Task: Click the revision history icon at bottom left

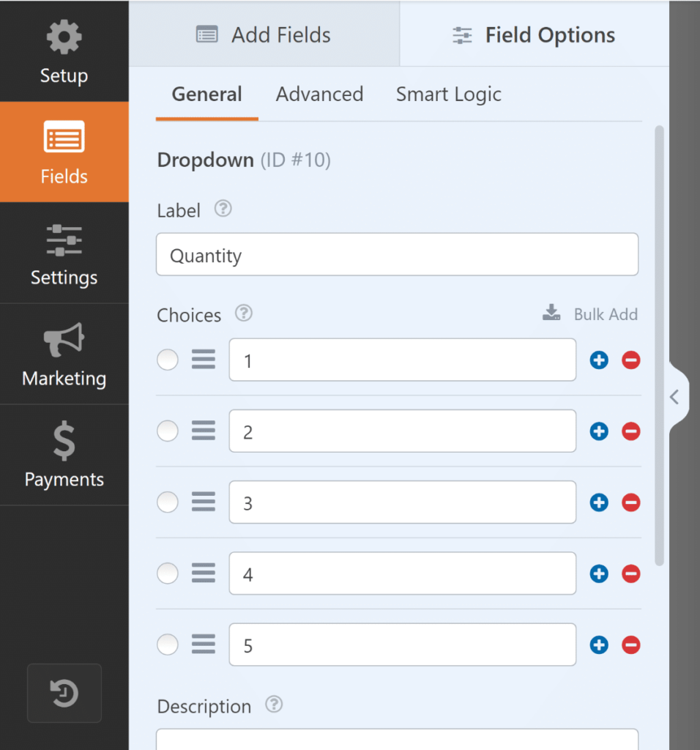Action: [64, 694]
